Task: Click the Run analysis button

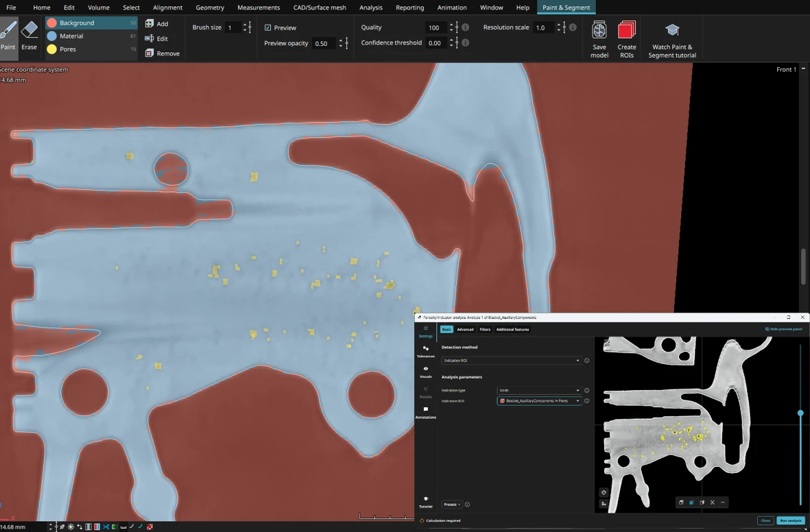Action: [790, 520]
